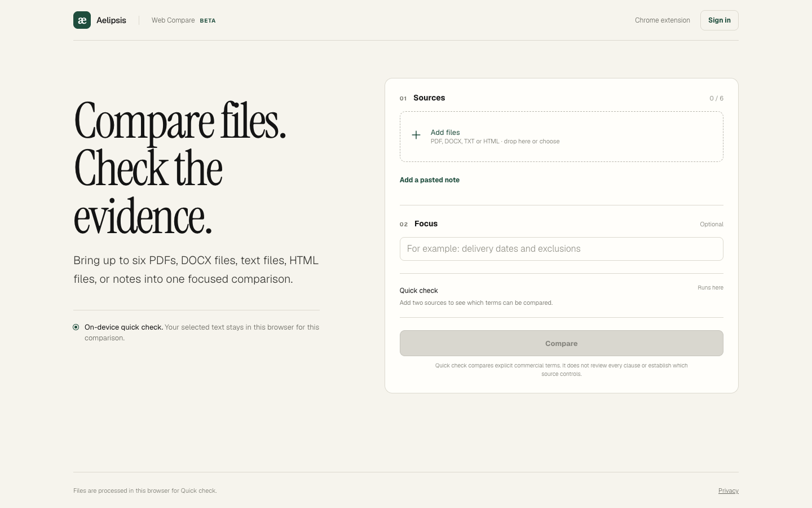This screenshot has height=508, width=812.
Task: Click the Aelipsis logo icon
Action: pyautogui.click(x=82, y=20)
